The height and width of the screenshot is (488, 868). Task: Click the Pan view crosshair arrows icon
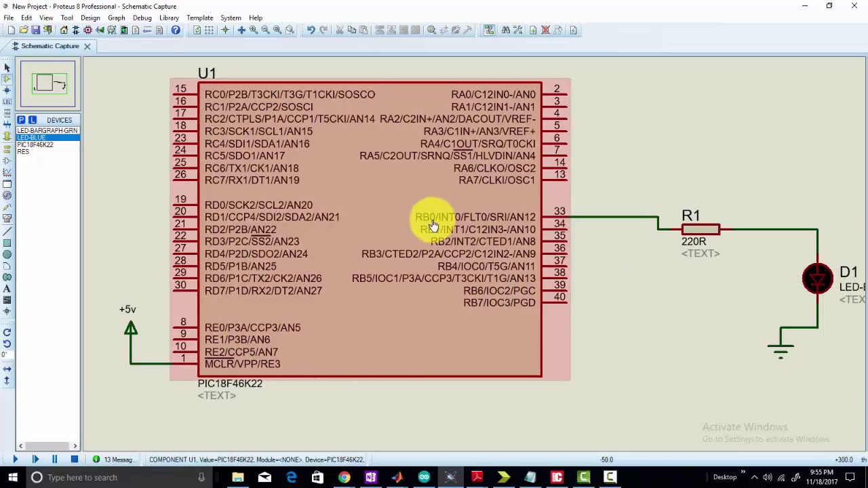241,30
